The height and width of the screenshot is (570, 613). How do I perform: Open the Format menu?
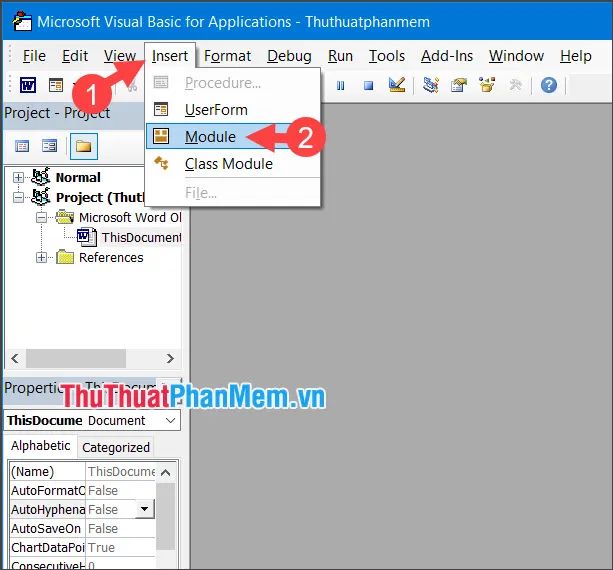[x=228, y=56]
